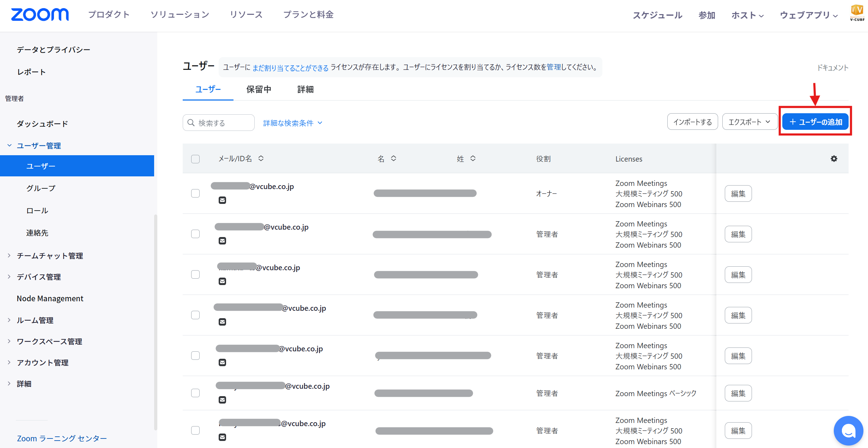The image size is (868, 448).
Task: Open Node Management in sidebar
Action: point(50,298)
